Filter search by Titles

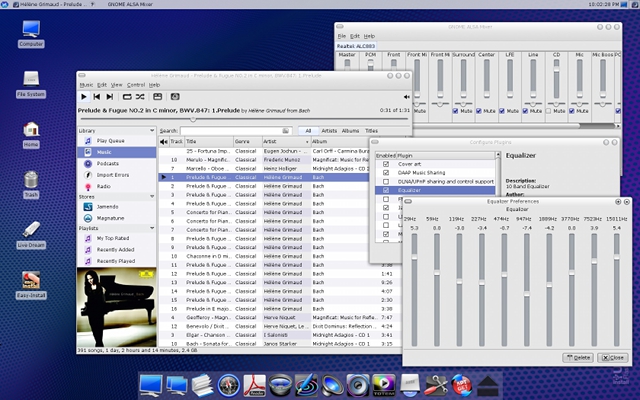(x=371, y=131)
